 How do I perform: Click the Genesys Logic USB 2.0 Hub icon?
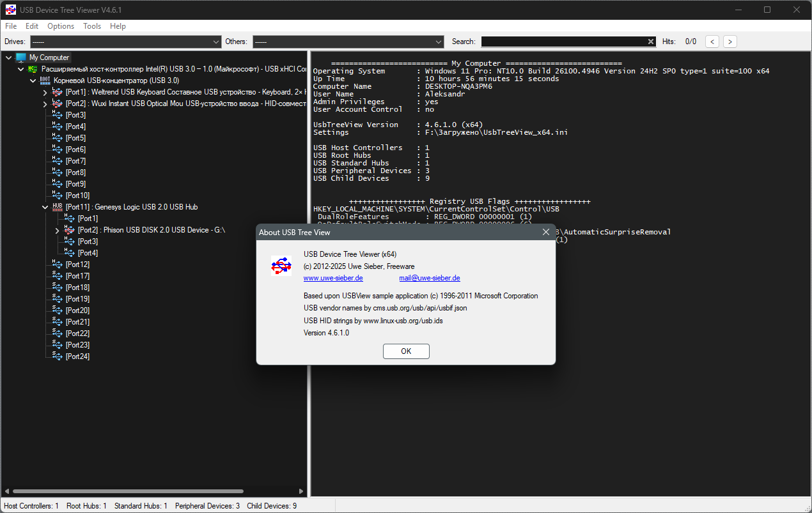(58, 207)
